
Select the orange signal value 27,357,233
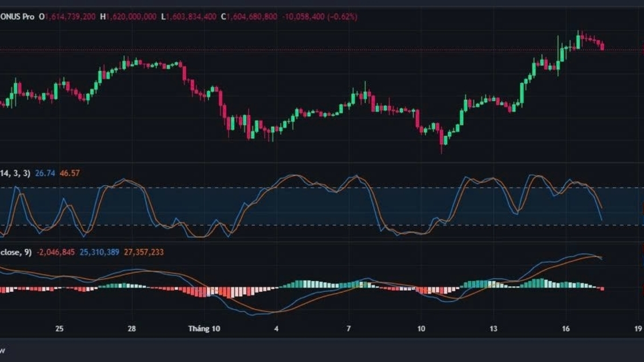[144, 252]
